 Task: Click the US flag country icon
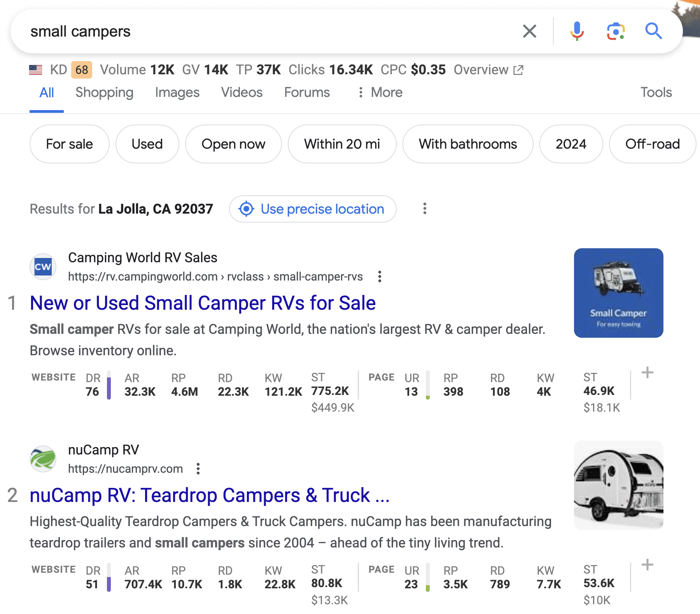click(x=36, y=70)
